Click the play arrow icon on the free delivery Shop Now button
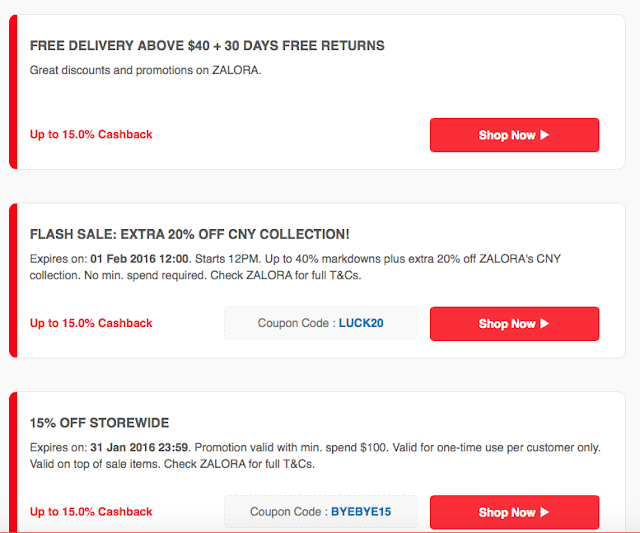The image size is (640, 533). coord(545,135)
